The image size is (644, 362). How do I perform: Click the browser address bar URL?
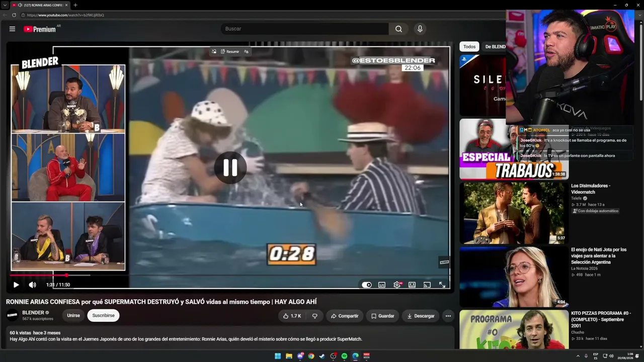click(x=65, y=15)
